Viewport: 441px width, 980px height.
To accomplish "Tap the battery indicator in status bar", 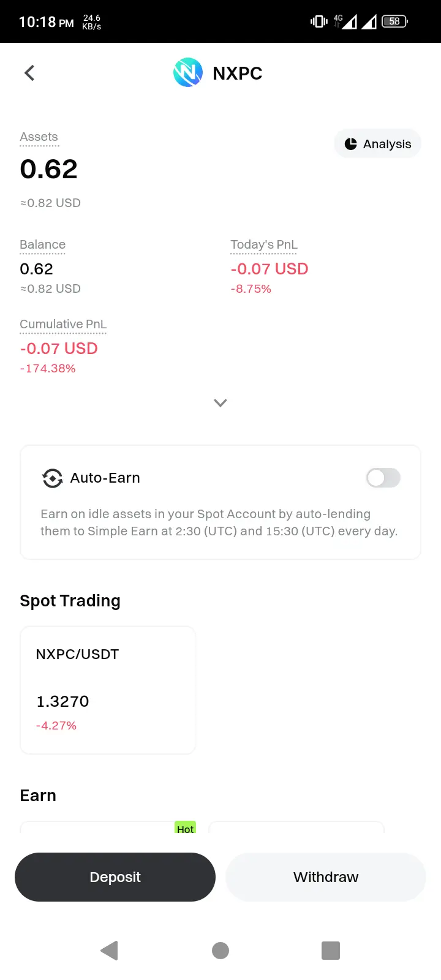I will click(x=395, y=21).
